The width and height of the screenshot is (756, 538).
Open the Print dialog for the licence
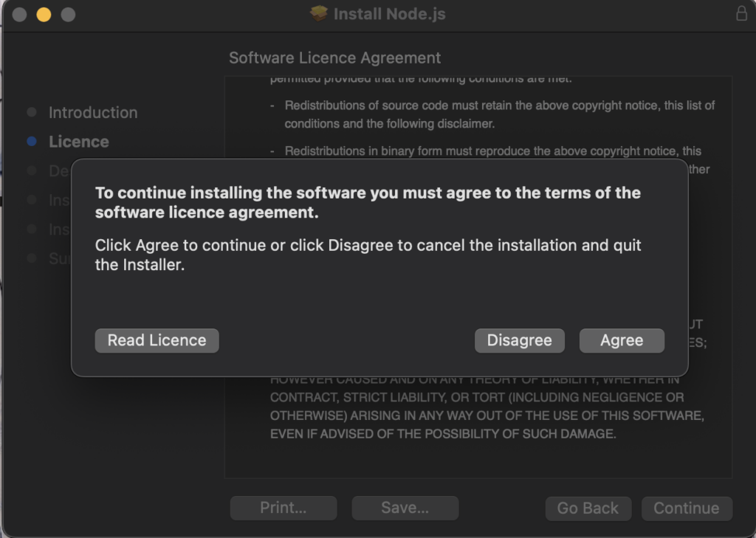point(283,508)
